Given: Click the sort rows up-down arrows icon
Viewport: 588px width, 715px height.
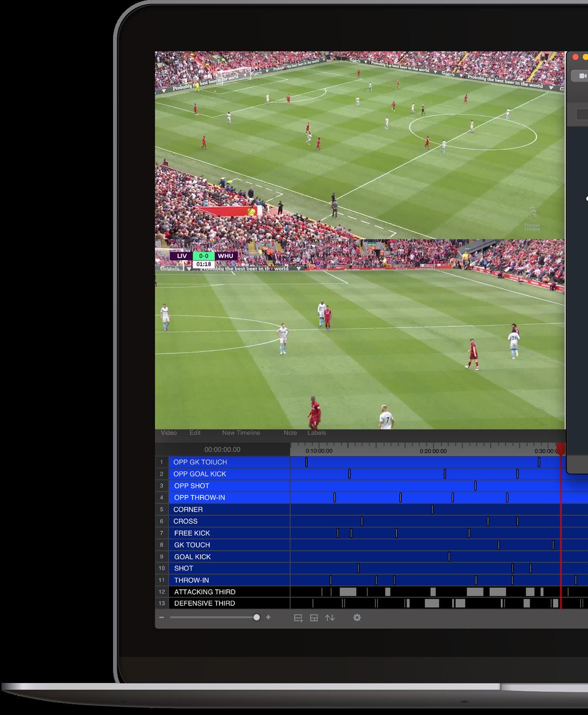Looking at the screenshot, I should [x=330, y=618].
